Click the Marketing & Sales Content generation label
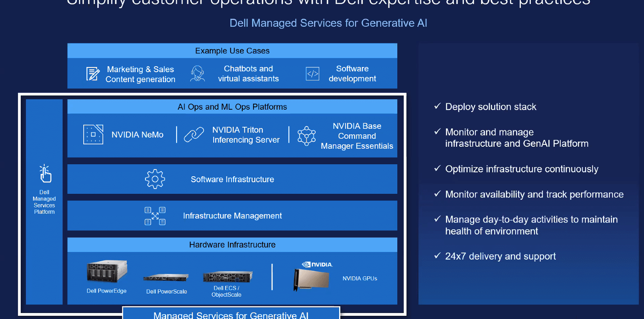Viewport: 644px width, 319px height. coord(140,74)
